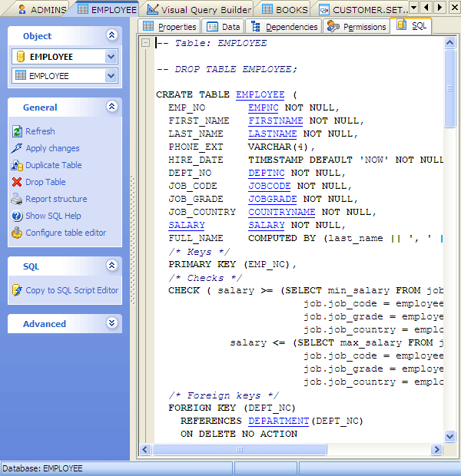Follow the DEPTNO domain hyperlink

coord(267,173)
